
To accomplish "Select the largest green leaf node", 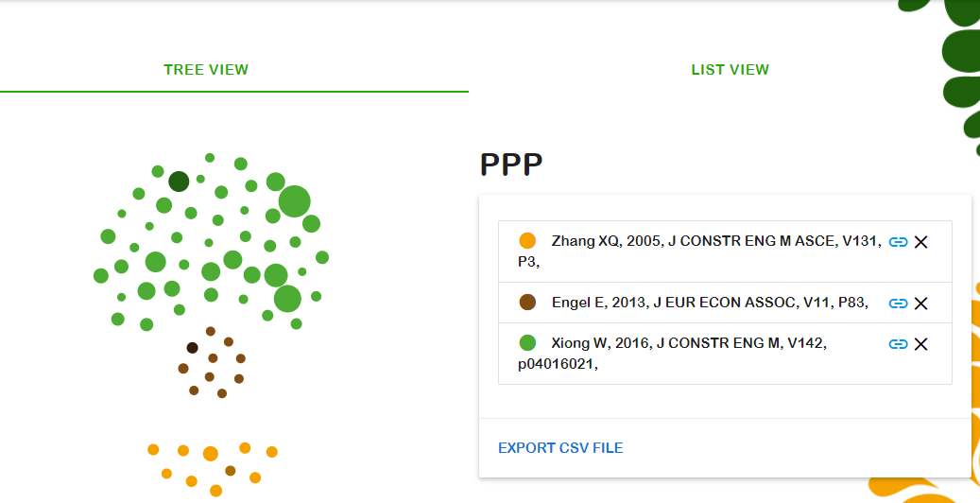I will [x=295, y=201].
